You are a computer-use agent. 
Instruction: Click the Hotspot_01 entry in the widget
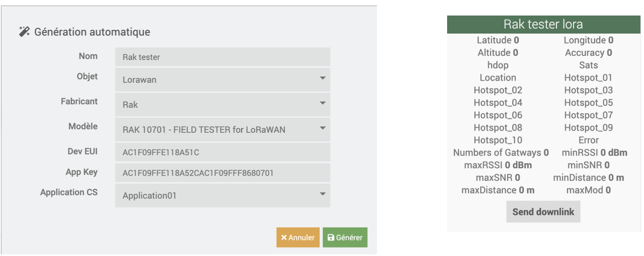pos(588,77)
